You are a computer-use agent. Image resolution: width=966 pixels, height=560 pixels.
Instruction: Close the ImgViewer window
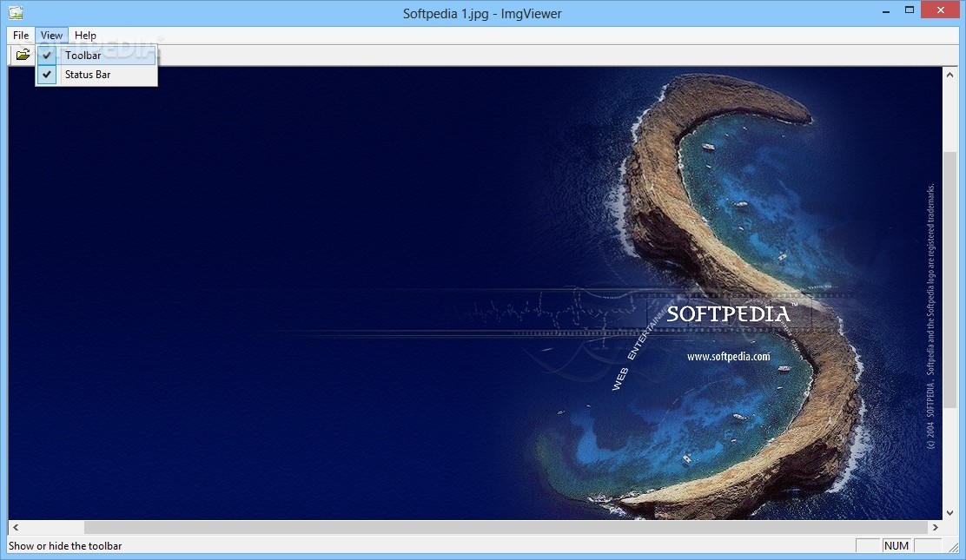coord(941,10)
